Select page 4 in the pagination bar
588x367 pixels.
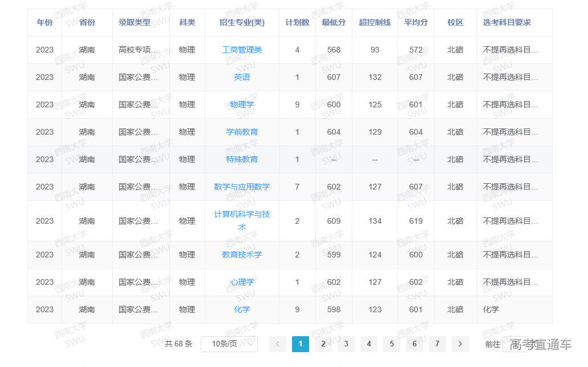368,344
